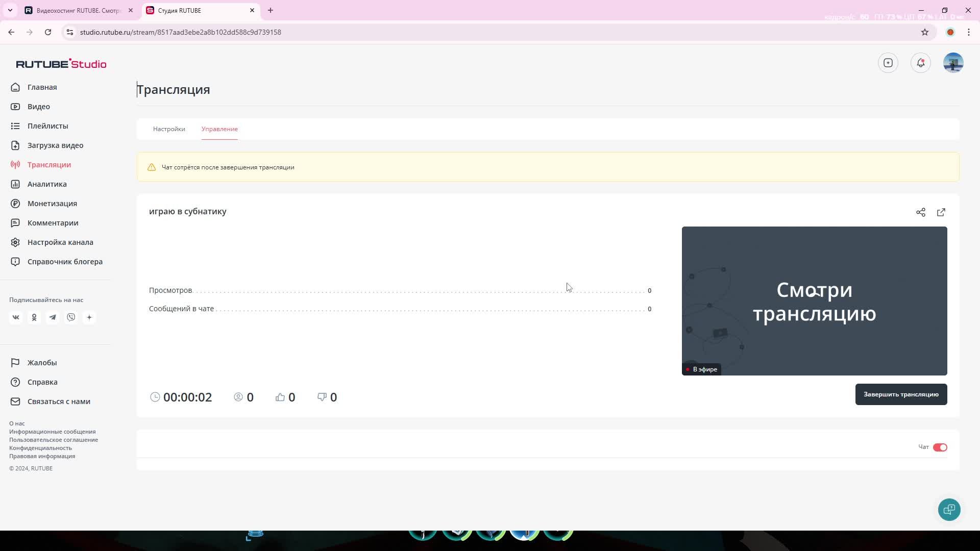Open Настройка канала settings
Screen dimensions: 980x551
click(52, 242)
